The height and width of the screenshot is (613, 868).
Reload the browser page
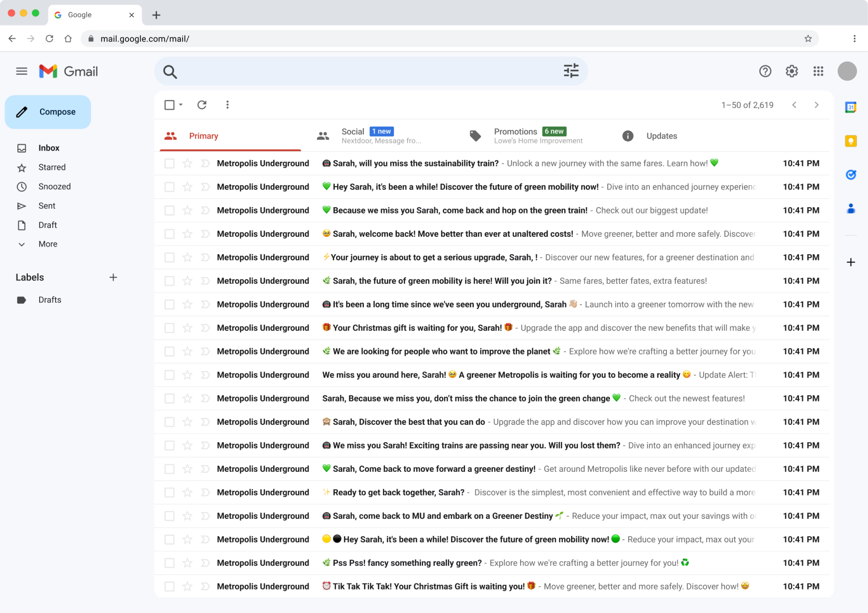click(49, 39)
